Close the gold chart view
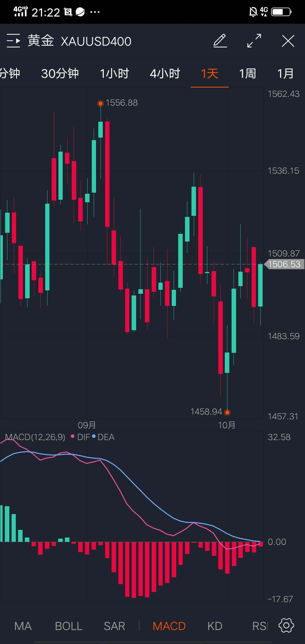The height and width of the screenshot is (644, 305). pyautogui.click(x=288, y=41)
